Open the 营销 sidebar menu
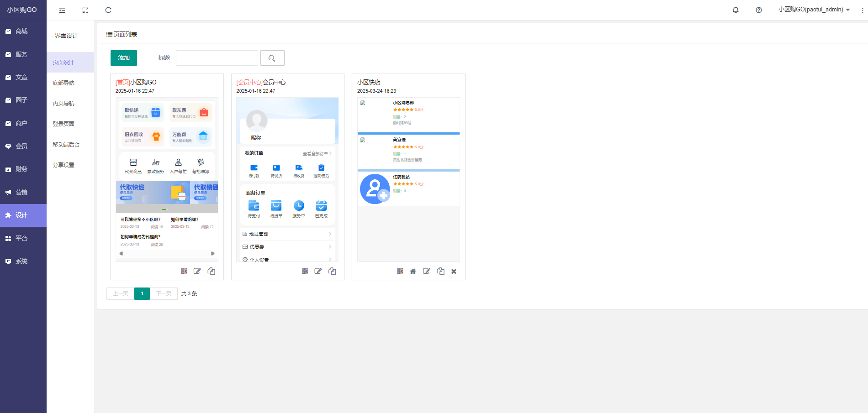 [20, 192]
